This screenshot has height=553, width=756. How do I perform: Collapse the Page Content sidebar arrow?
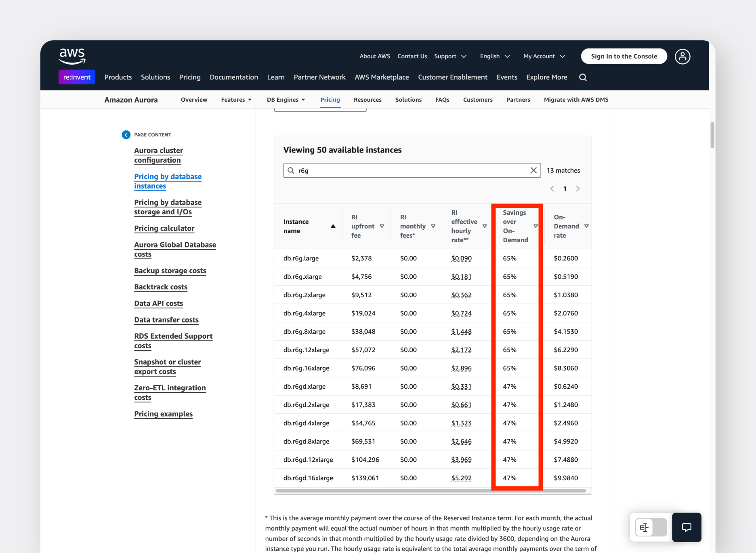pyautogui.click(x=126, y=135)
